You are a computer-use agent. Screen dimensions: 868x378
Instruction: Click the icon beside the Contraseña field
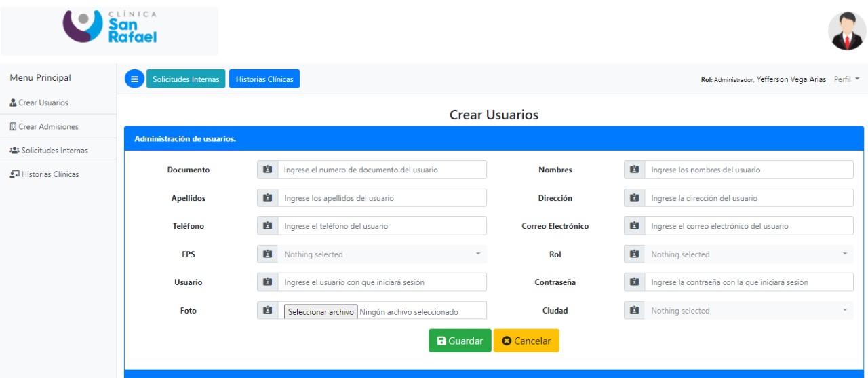tap(635, 282)
